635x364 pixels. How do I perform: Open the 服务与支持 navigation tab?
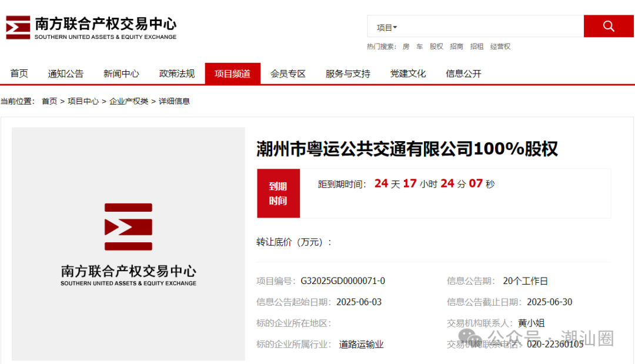click(348, 74)
